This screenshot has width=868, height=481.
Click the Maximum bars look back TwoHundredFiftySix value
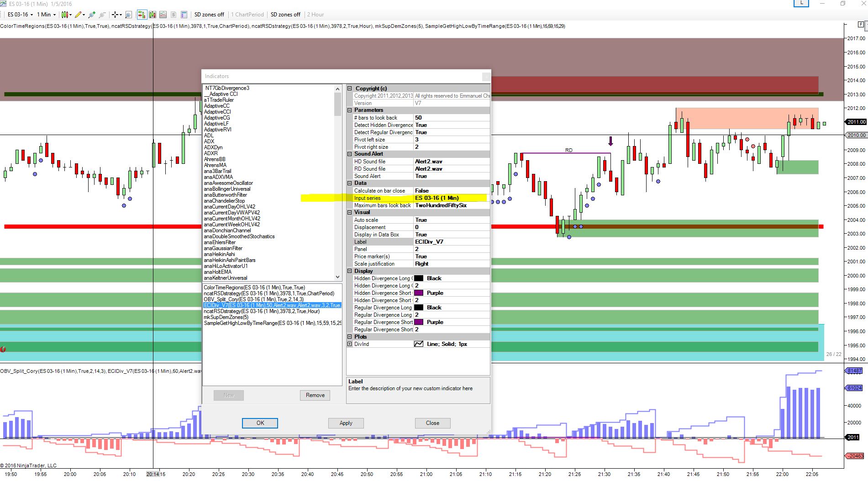tap(452, 205)
